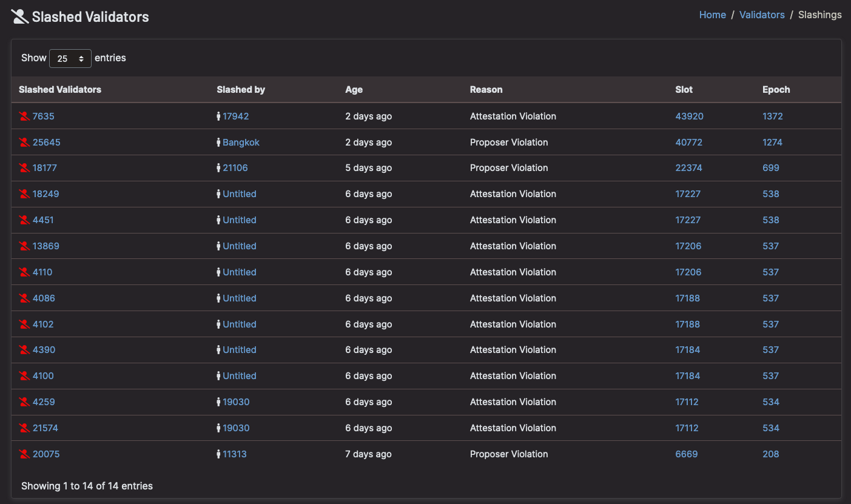The image size is (851, 504).
Task: Open slasher validator 19030 for validator 4259
Action: tap(236, 402)
